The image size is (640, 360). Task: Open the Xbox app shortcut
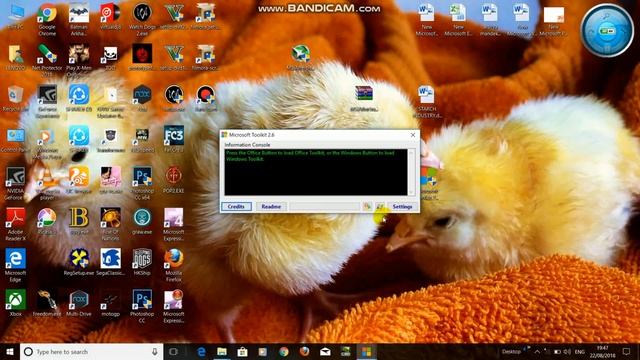click(x=16, y=302)
